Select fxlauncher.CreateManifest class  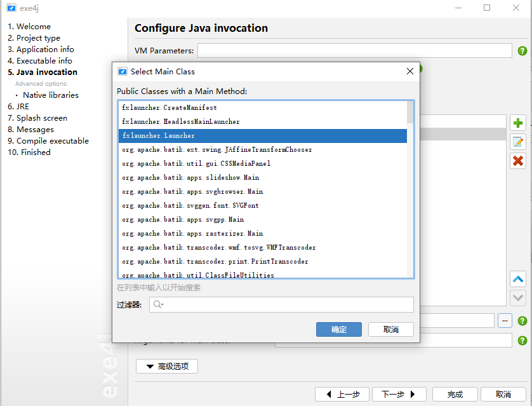tap(263, 107)
